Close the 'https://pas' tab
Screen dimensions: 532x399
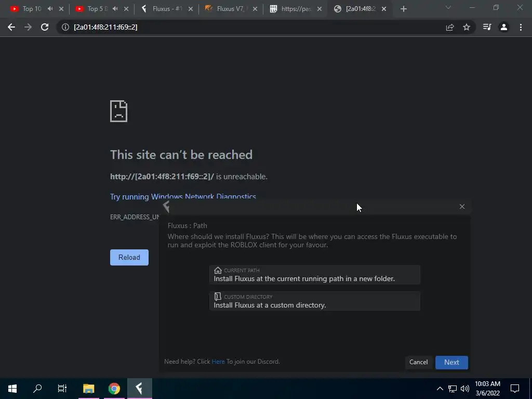320,9
